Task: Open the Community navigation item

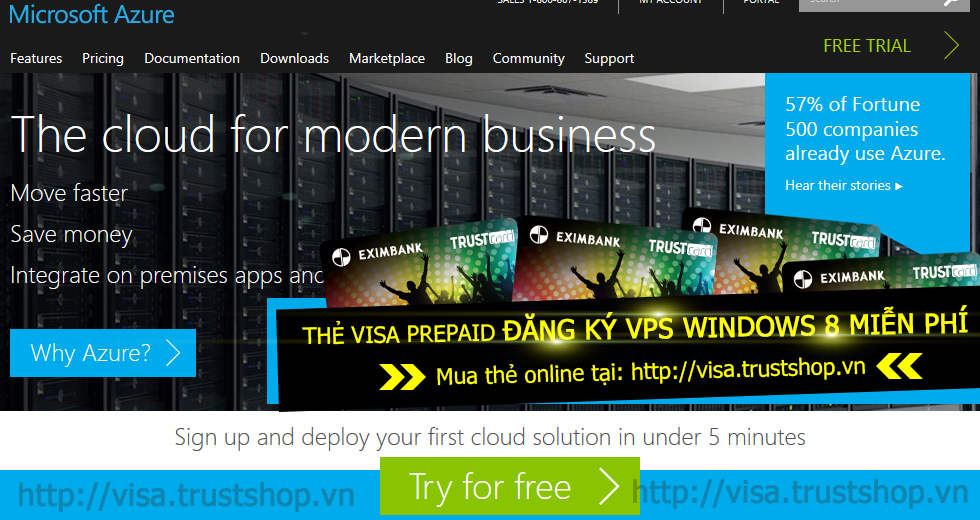Action: [529, 58]
